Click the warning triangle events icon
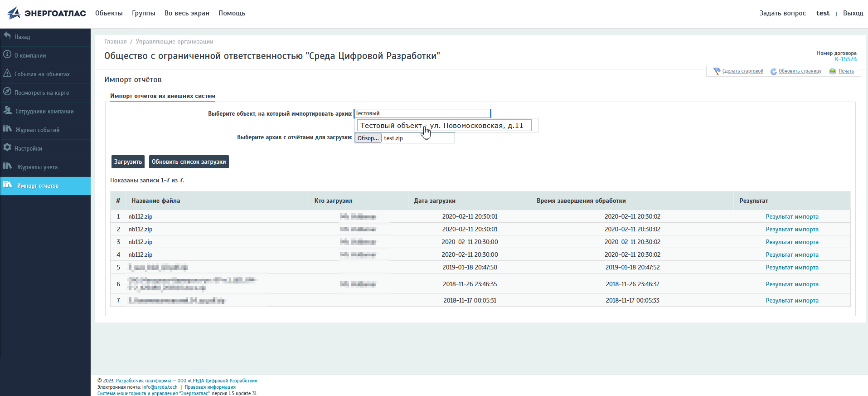This screenshot has height=396, width=868. click(7, 73)
